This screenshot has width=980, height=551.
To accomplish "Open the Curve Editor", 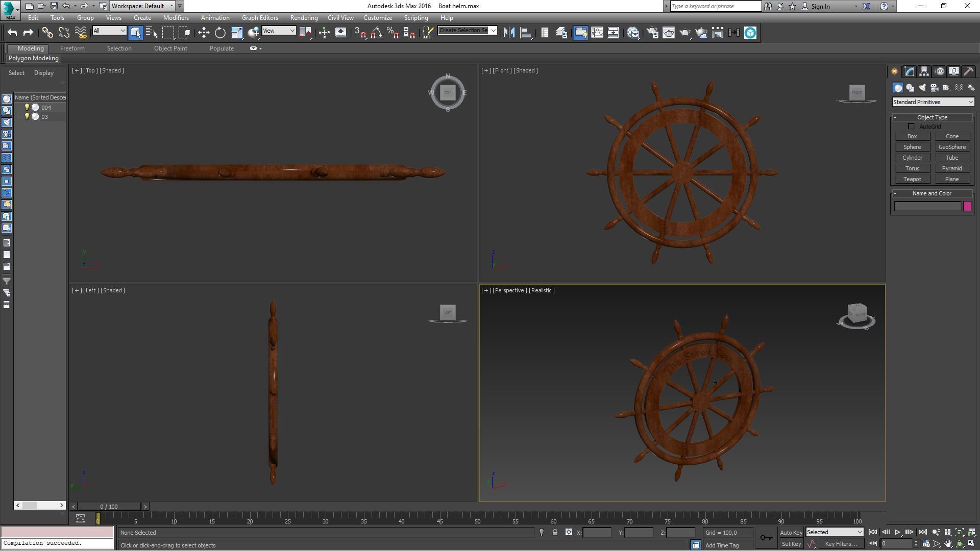I will 597,33.
